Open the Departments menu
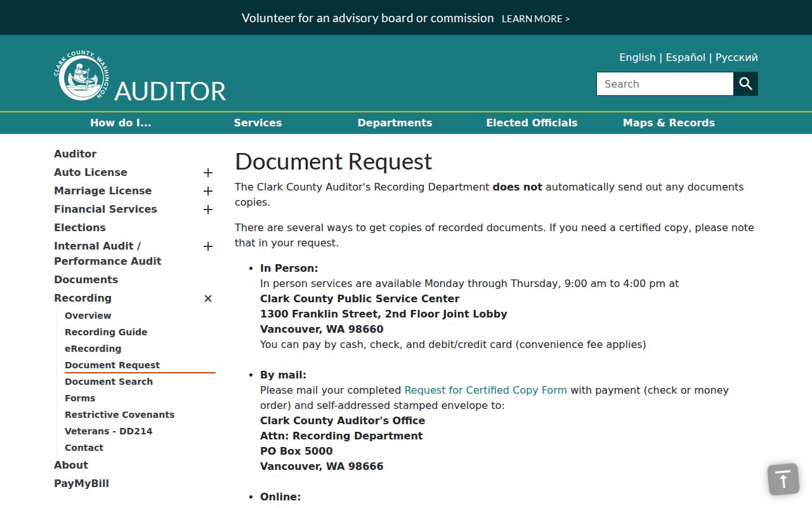 point(395,123)
